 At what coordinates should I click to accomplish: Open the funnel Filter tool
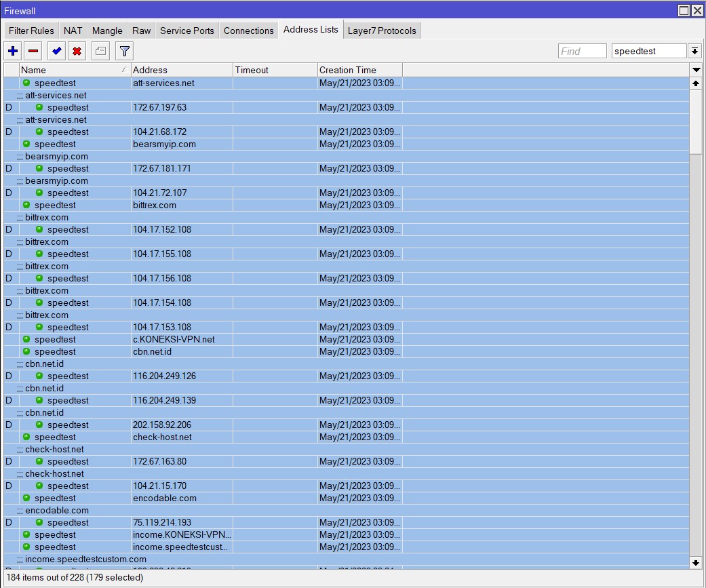pos(124,51)
